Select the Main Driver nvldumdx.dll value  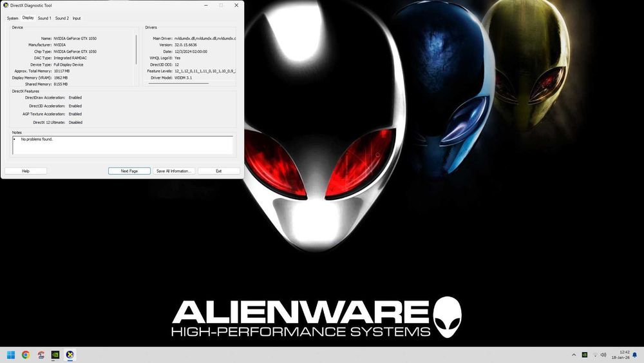(x=205, y=39)
